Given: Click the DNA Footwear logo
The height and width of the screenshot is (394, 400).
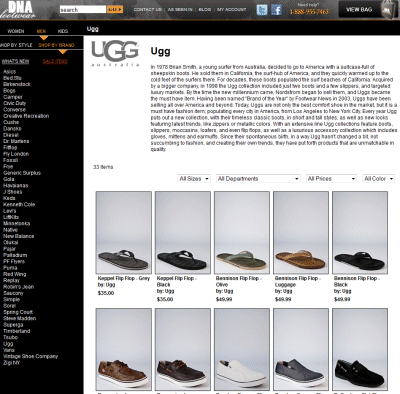Looking at the screenshot, I should point(18,9).
